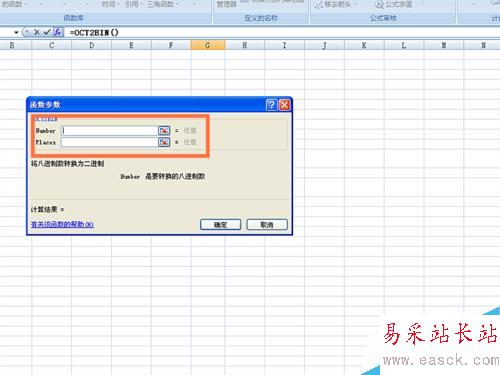Select column E header
The width and height of the screenshot is (500, 375).
131,45
